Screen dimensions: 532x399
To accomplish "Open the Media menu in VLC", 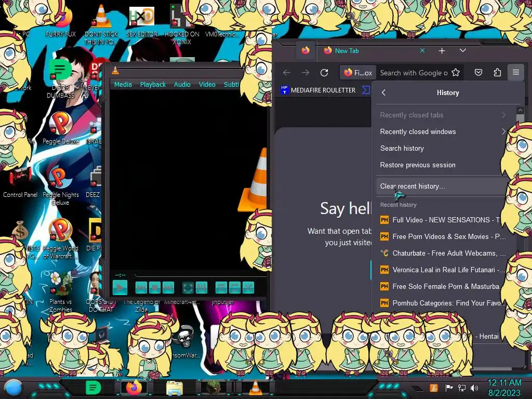I will click(123, 85).
